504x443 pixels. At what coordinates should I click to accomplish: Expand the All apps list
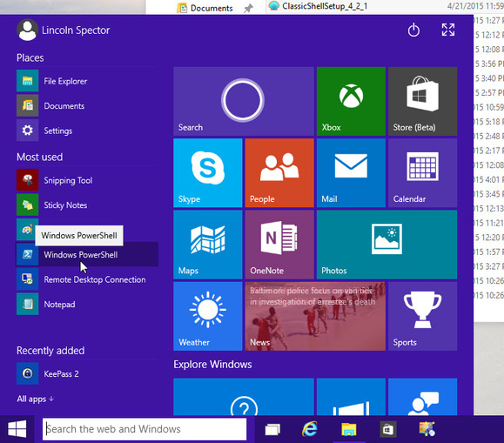(36, 399)
